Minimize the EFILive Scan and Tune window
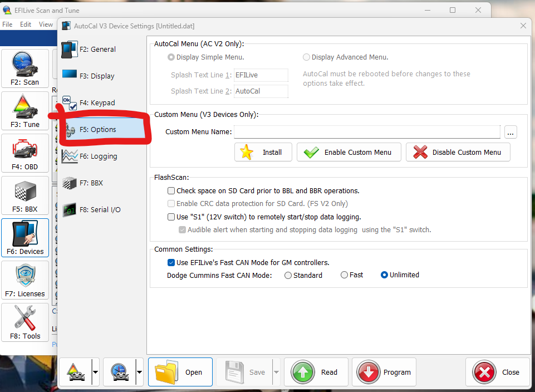The image size is (535, 392). coord(428,10)
